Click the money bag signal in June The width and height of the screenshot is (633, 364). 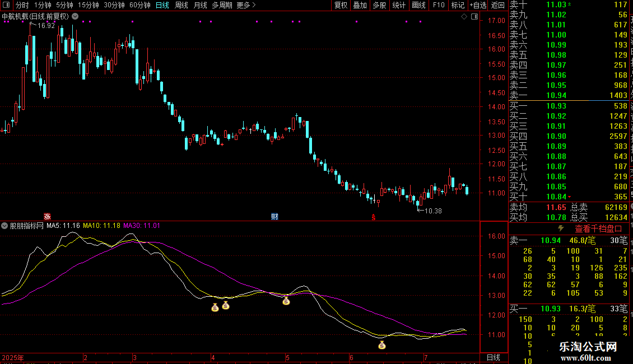[x=382, y=345]
